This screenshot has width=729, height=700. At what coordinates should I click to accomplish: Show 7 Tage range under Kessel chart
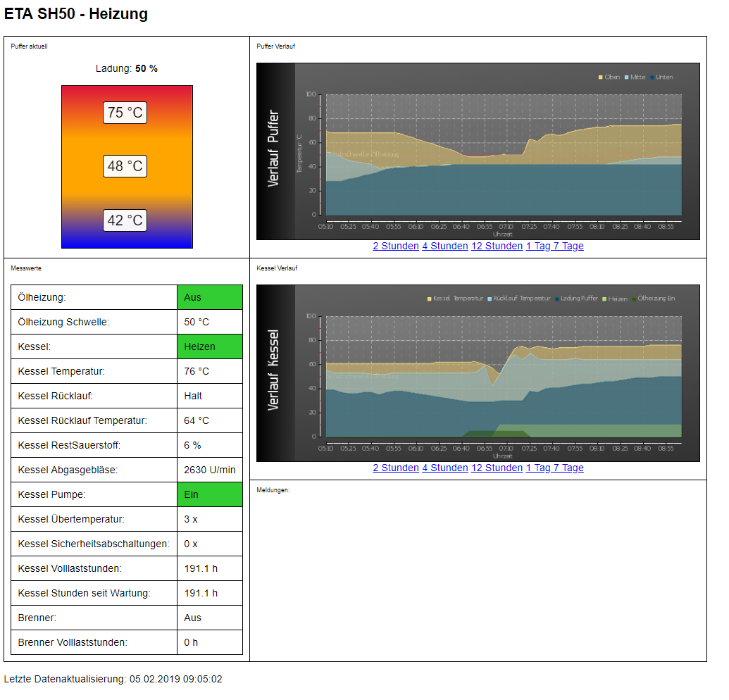(568, 468)
